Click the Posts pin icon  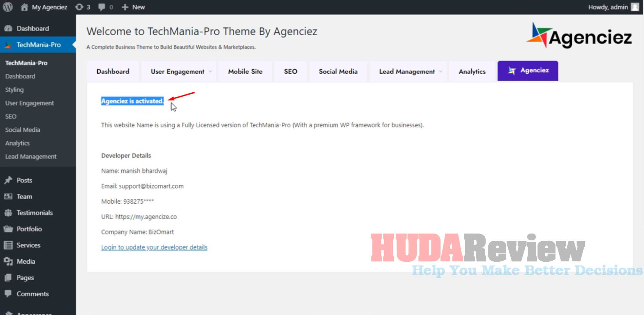click(8, 180)
